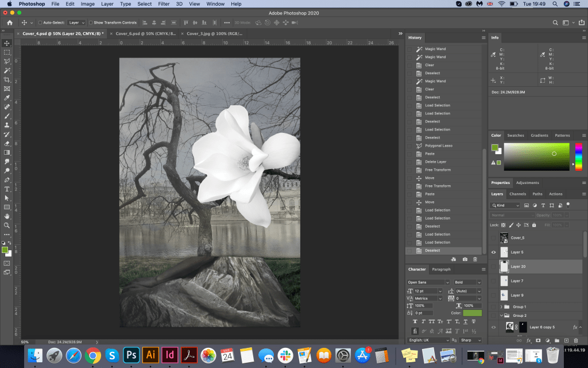Image resolution: width=588 pixels, height=368 pixels.
Task: Switch to the Channels tab
Action: (x=517, y=194)
